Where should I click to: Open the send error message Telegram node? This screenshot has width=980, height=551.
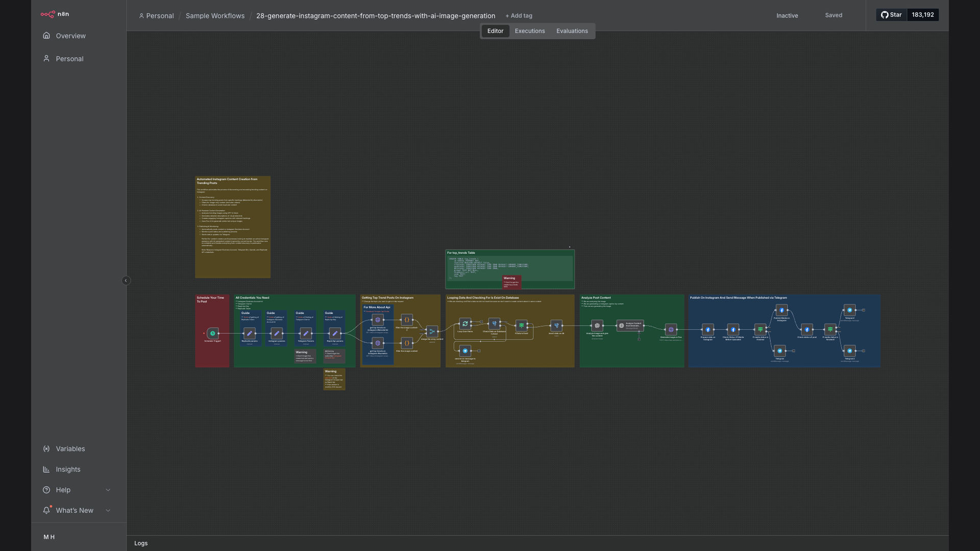[465, 350]
